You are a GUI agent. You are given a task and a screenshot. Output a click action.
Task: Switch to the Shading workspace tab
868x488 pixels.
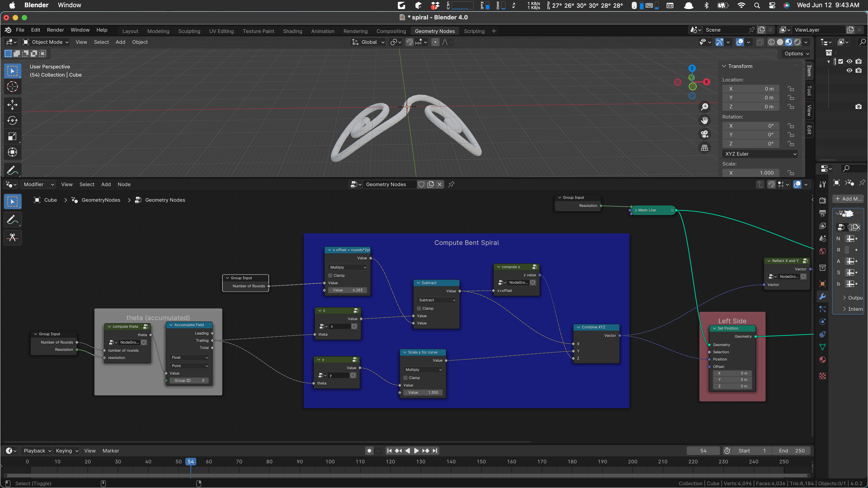coord(292,31)
